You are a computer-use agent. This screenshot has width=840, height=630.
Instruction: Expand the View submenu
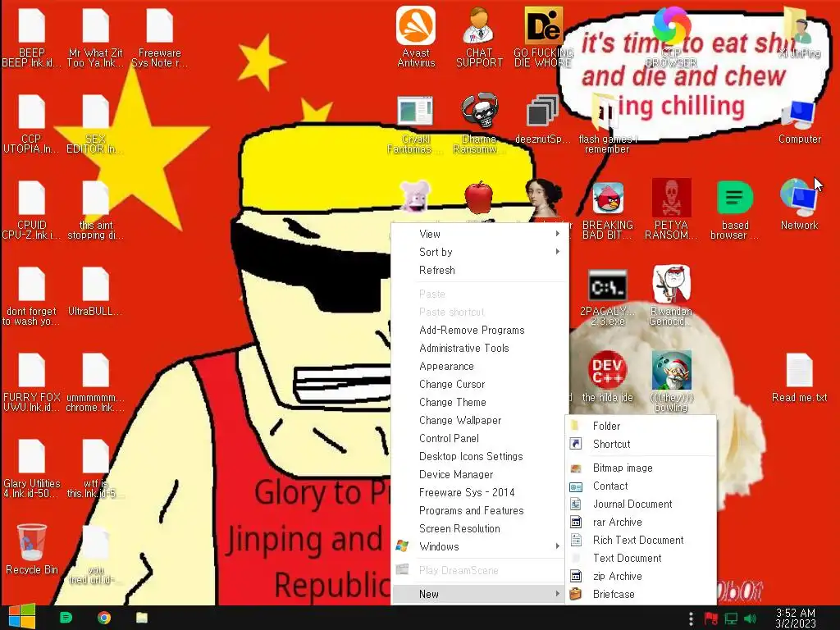[479, 234]
